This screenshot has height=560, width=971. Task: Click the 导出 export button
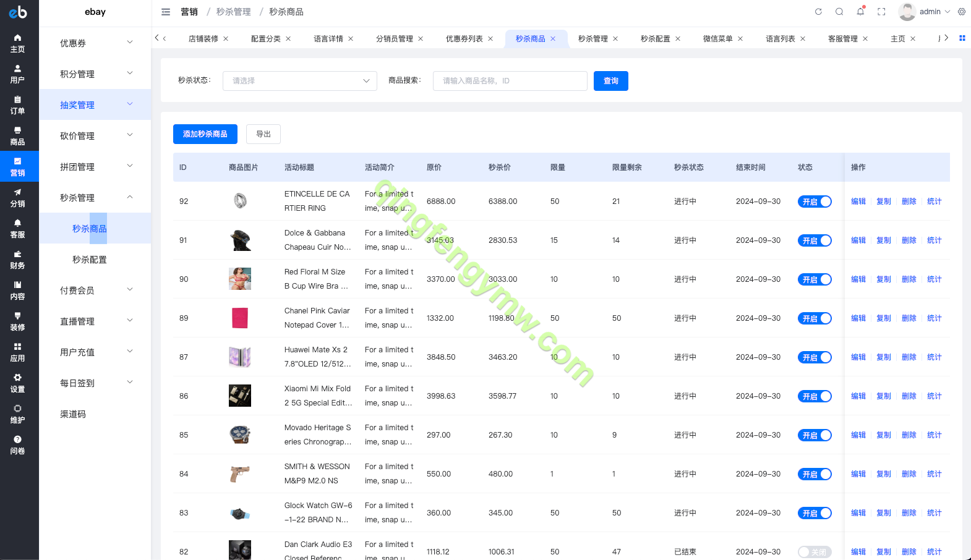click(263, 134)
